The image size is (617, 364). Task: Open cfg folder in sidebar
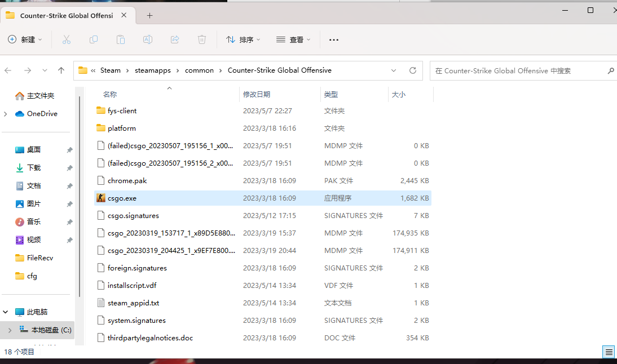click(26, 276)
